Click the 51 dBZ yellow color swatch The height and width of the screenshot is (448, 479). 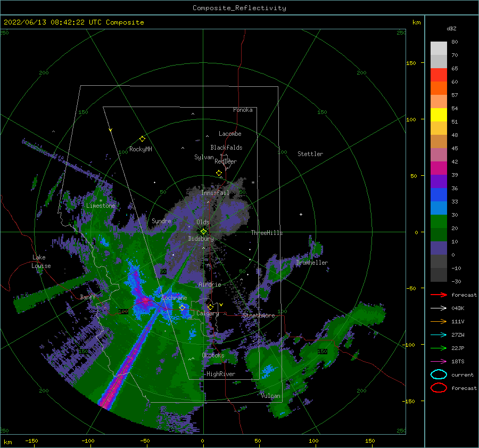(x=439, y=115)
